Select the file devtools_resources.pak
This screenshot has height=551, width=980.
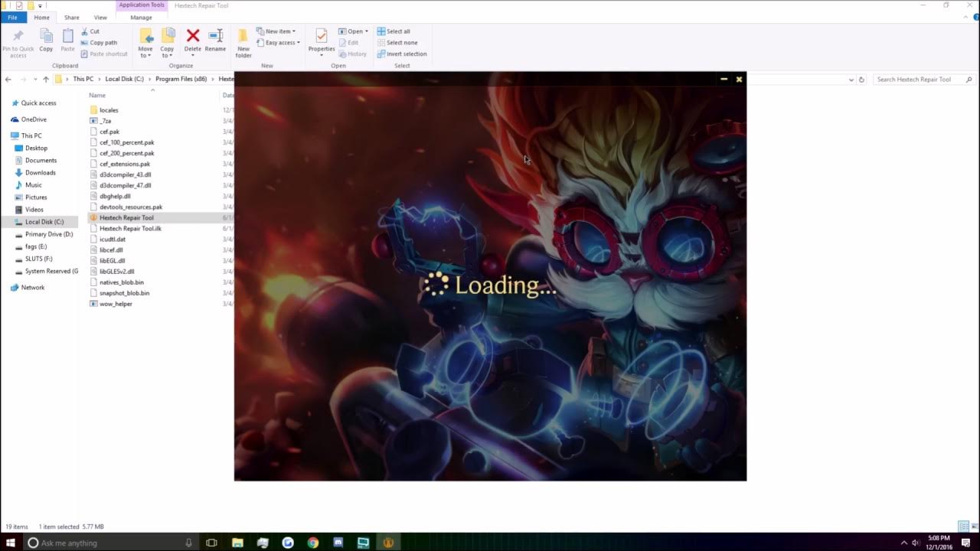[x=131, y=207]
